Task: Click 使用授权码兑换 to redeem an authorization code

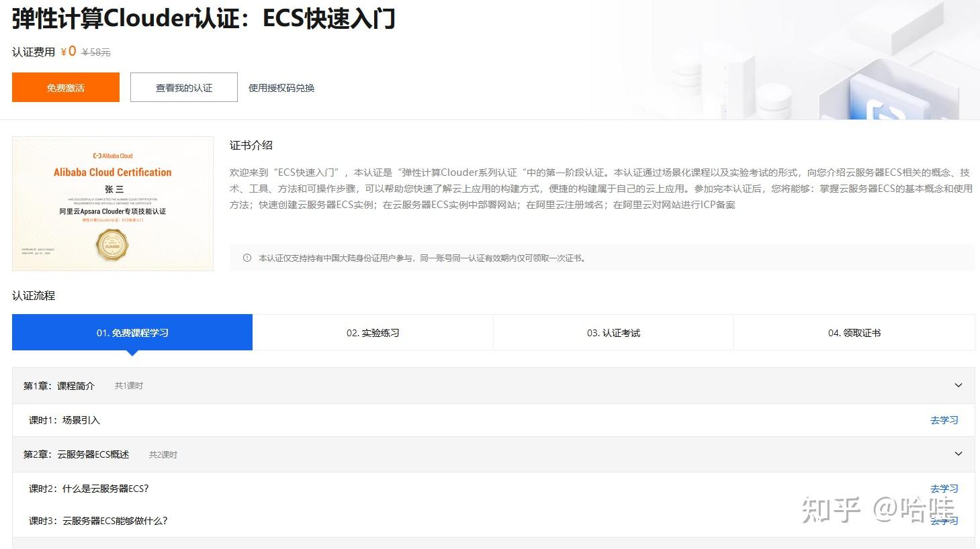Action: pyautogui.click(x=281, y=87)
